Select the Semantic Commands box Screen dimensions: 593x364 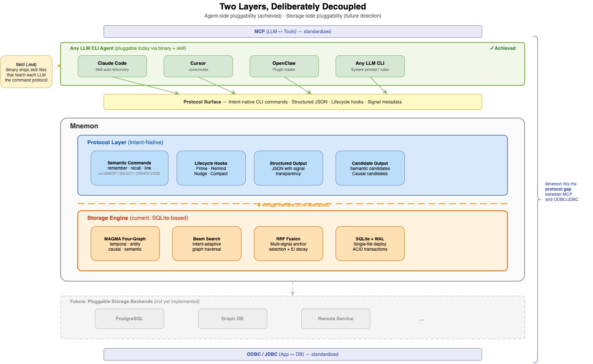[129, 168]
